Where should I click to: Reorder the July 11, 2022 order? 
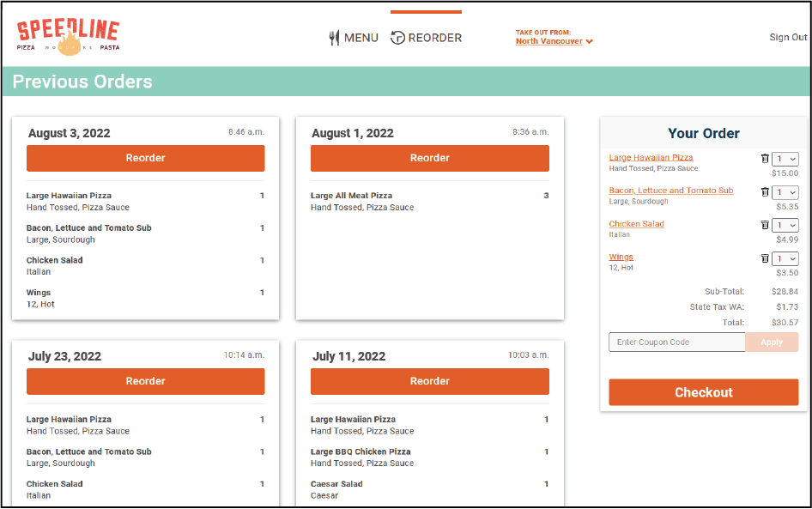coord(429,381)
